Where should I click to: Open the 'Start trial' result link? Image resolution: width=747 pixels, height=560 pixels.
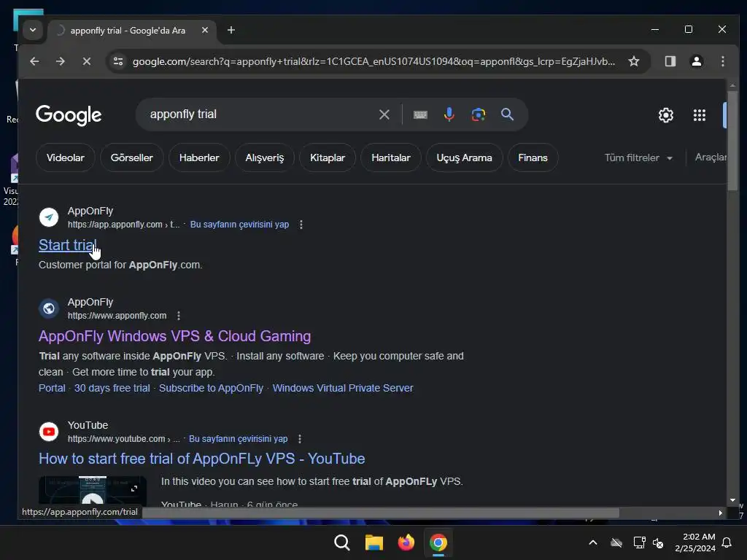(x=68, y=245)
